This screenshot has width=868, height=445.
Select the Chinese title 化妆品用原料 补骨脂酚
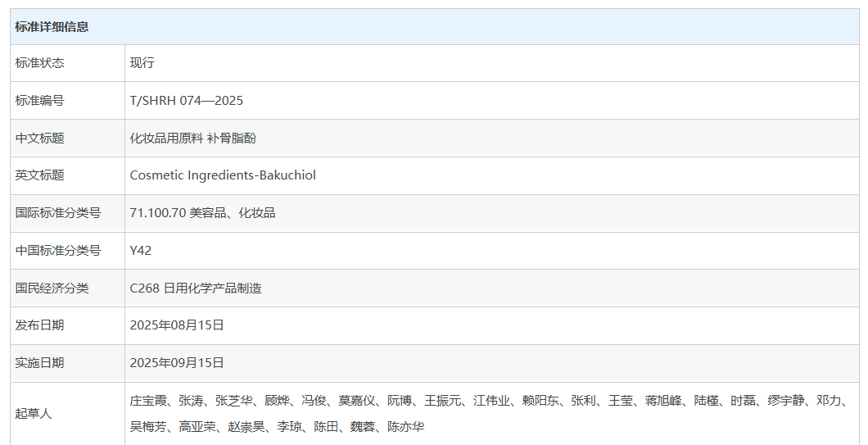coord(192,138)
